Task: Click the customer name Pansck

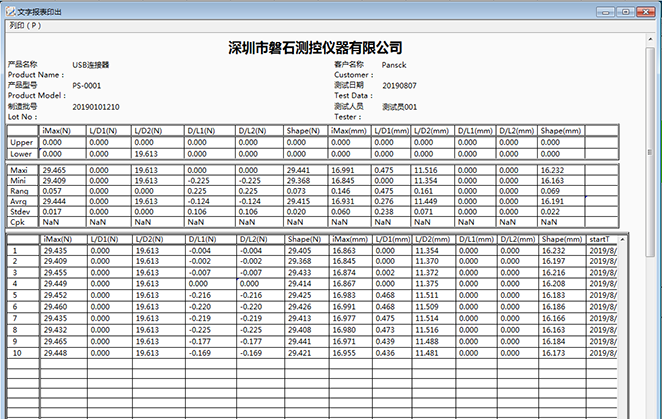Action: (394, 65)
